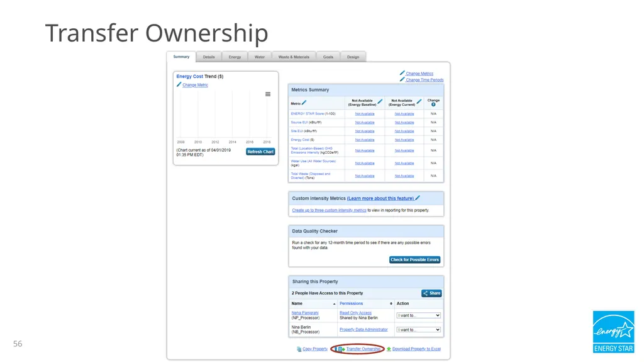Click help icon under Change column header
The width and height of the screenshot is (644, 362).
(433, 105)
